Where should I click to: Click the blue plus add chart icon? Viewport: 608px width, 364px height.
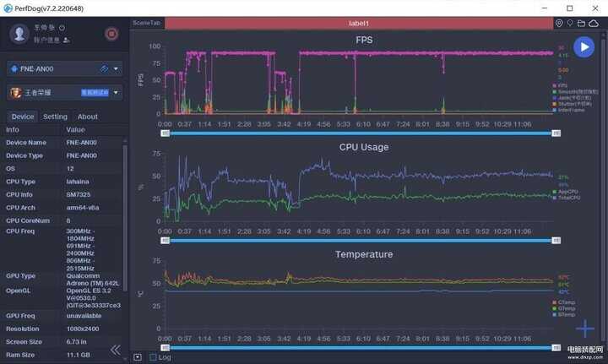click(x=585, y=329)
